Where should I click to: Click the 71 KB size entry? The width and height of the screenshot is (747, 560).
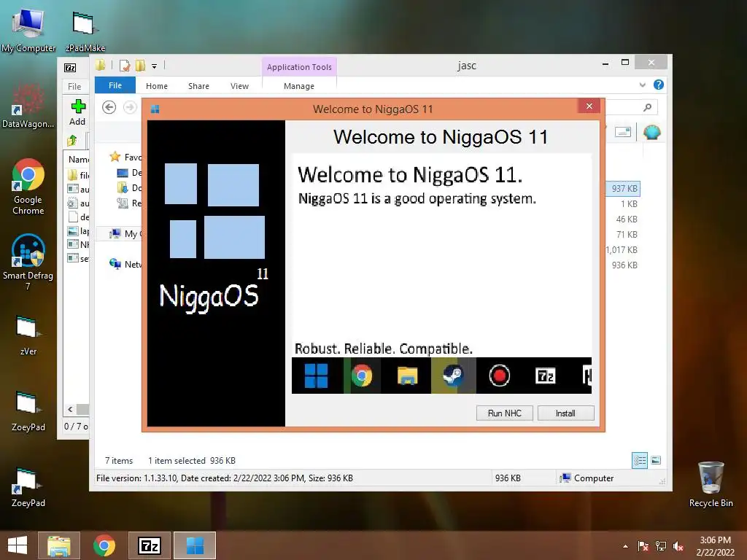[x=627, y=234]
